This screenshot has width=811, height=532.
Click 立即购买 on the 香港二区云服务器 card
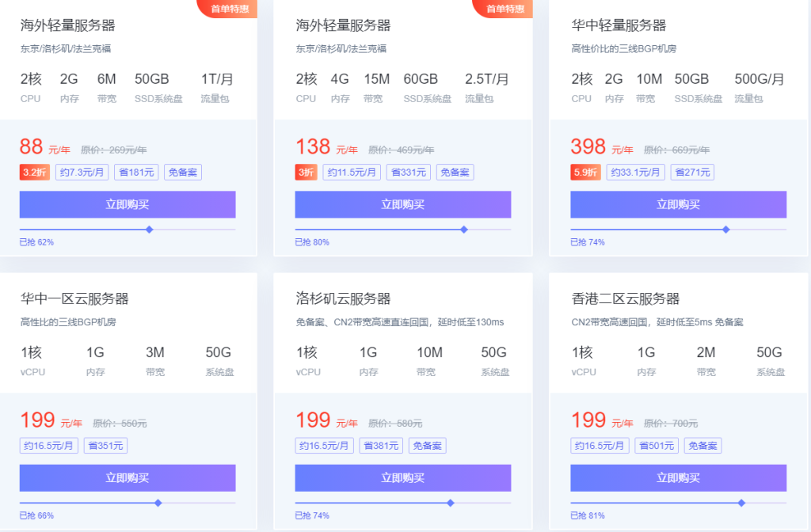click(678, 477)
